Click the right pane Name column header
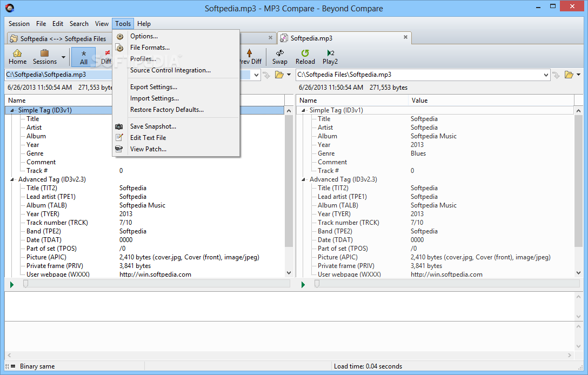The width and height of the screenshot is (588, 375). 352,101
